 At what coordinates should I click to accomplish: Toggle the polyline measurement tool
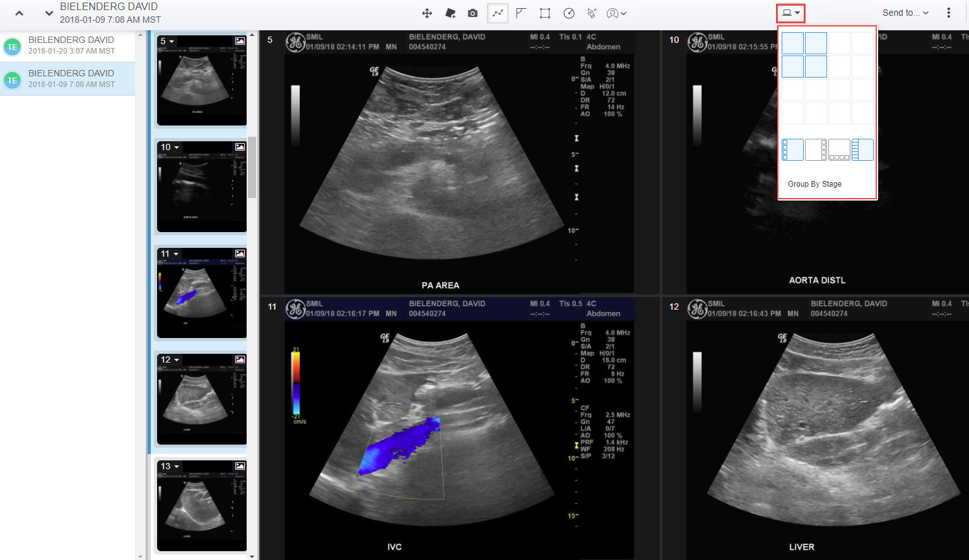coord(498,13)
